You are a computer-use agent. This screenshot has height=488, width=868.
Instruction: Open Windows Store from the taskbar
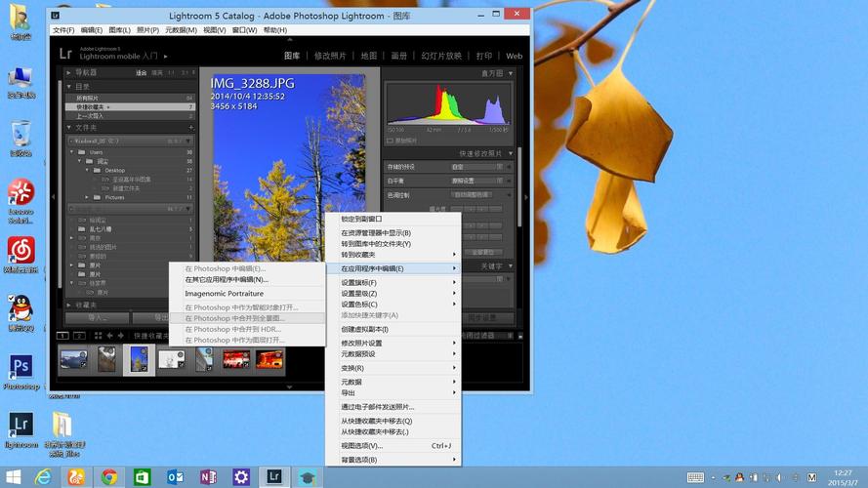(143, 477)
